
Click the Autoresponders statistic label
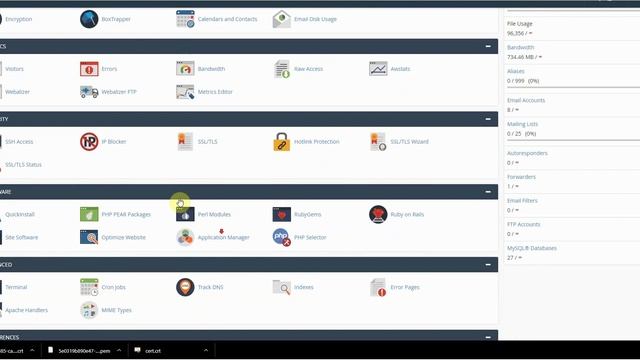(527, 153)
